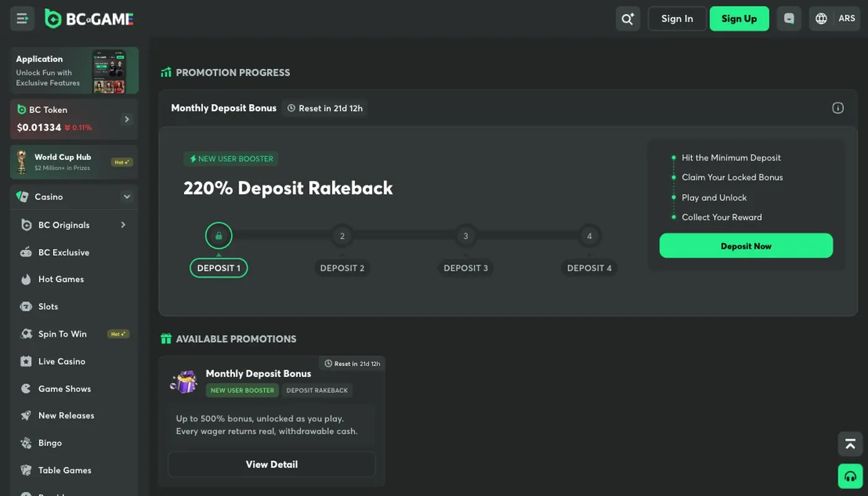
Task: Click the PROMOTION PROGRESS heading
Action: [233, 73]
